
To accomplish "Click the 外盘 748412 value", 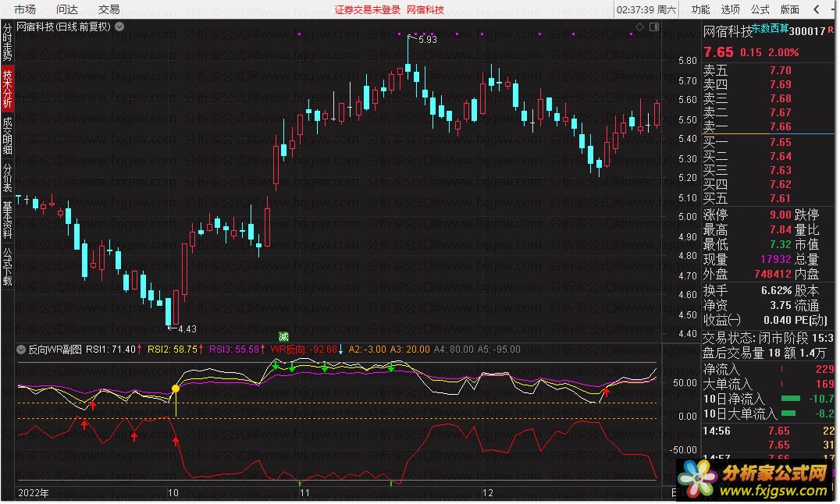I will point(773,274).
